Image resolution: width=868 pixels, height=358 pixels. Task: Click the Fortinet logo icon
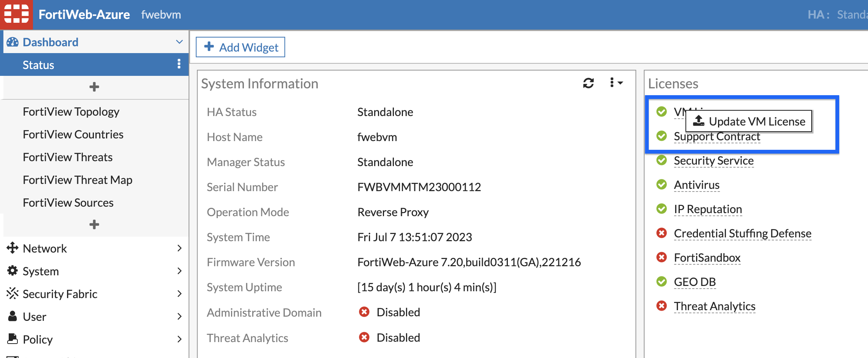pos(16,14)
